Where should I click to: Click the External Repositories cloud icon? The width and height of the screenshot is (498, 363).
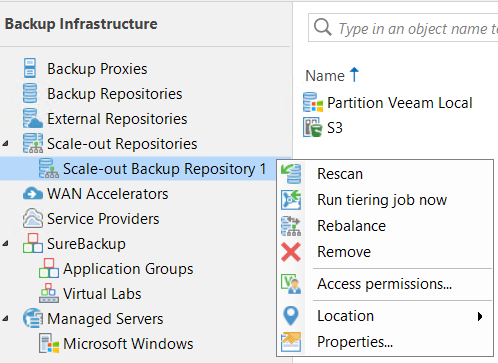33,118
